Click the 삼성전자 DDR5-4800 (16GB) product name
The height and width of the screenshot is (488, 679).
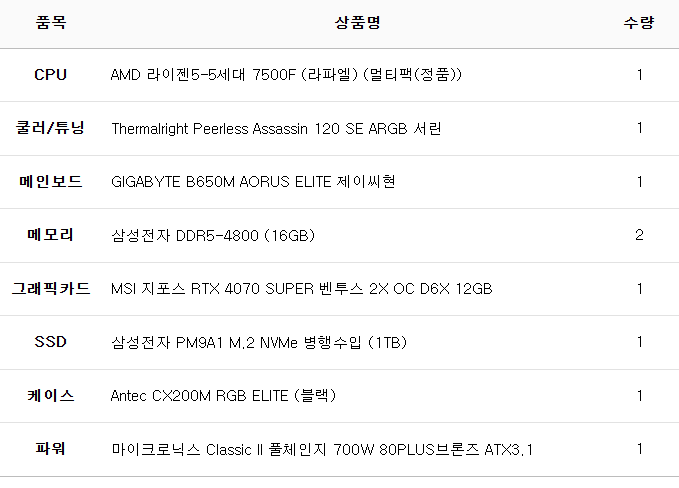tap(213, 236)
